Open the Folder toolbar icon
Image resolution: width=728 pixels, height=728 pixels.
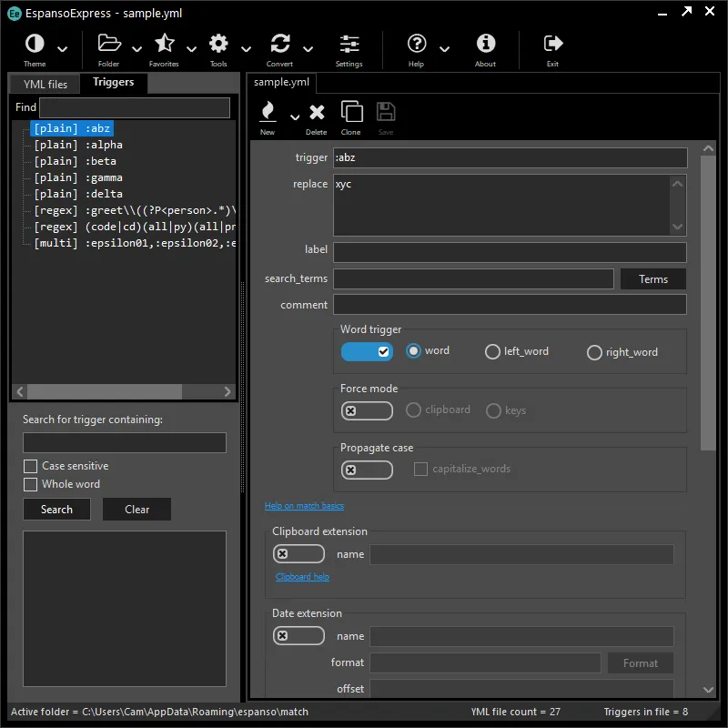click(109, 44)
